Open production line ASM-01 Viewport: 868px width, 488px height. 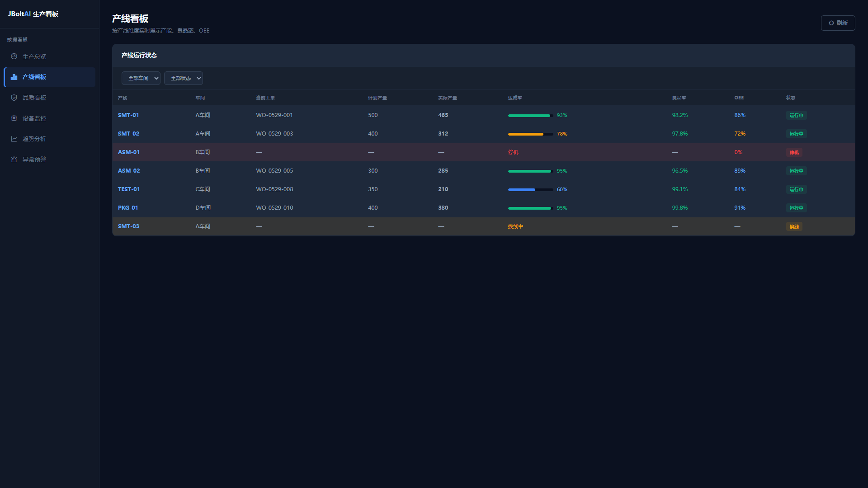pos(129,152)
